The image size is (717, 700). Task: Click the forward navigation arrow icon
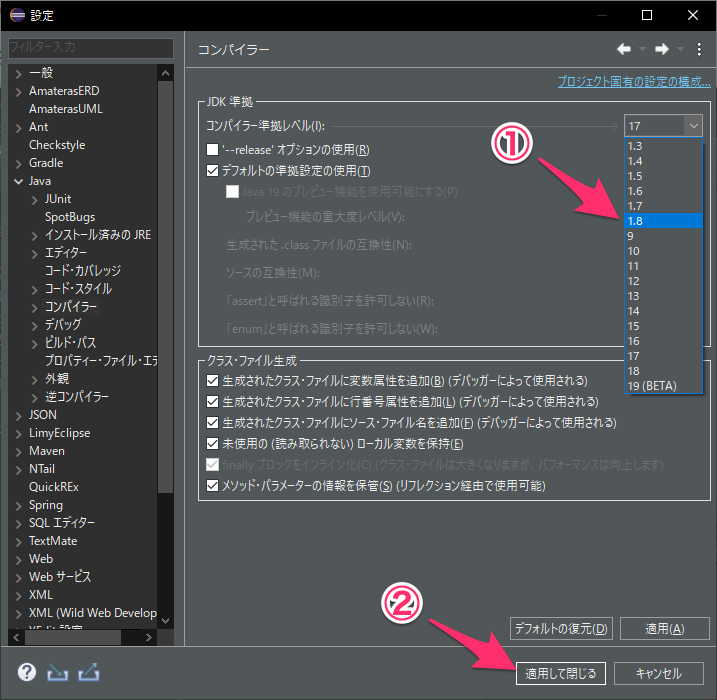662,49
